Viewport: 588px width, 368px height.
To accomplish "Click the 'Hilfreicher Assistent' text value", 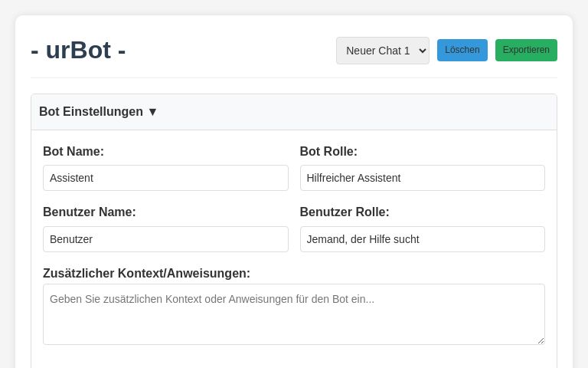I will click(x=354, y=178).
